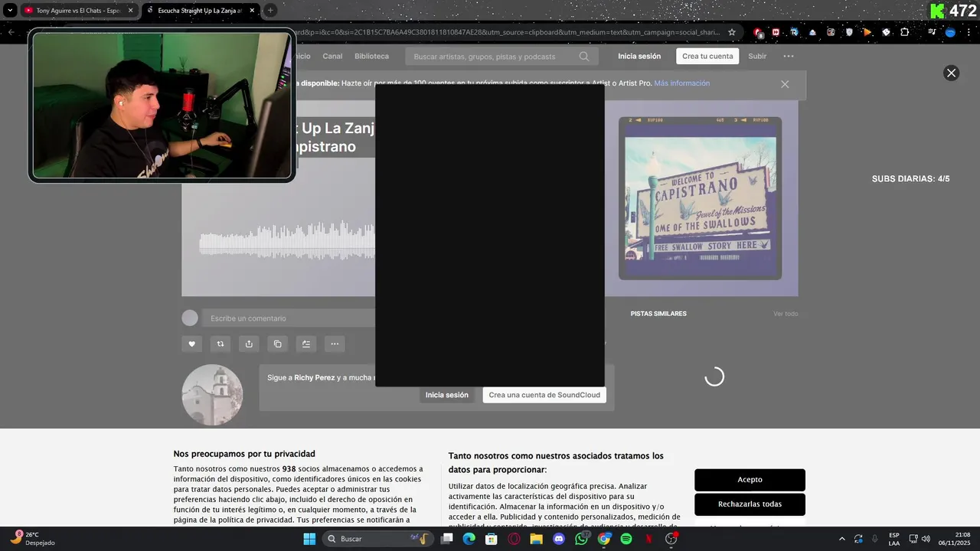Viewport: 980px width, 551px height.
Task: Open the Canal menu item
Action: pyautogui.click(x=332, y=57)
